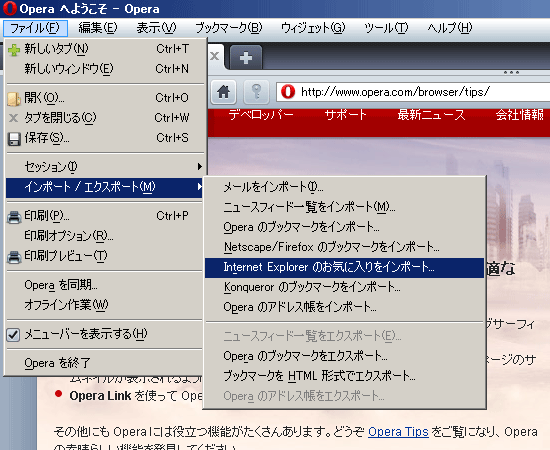Open the 編集(E) menu

98,28
